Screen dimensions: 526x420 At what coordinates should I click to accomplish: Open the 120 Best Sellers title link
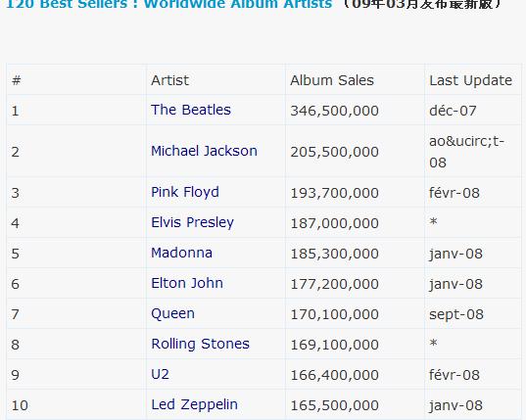click(169, 4)
